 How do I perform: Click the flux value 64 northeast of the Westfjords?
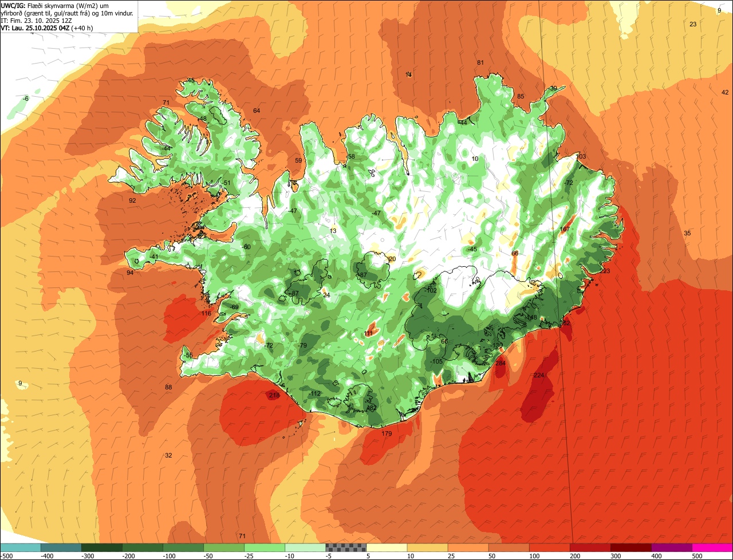point(257,111)
